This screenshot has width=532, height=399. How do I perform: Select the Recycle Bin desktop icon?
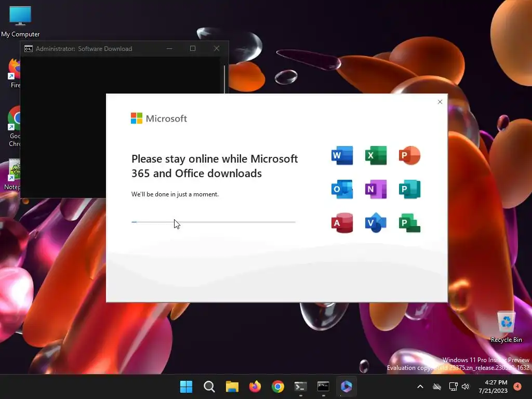pyautogui.click(x=506, y=327)
